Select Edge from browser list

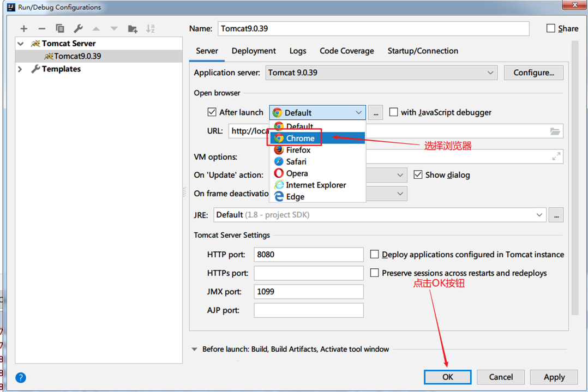(317, 196)
